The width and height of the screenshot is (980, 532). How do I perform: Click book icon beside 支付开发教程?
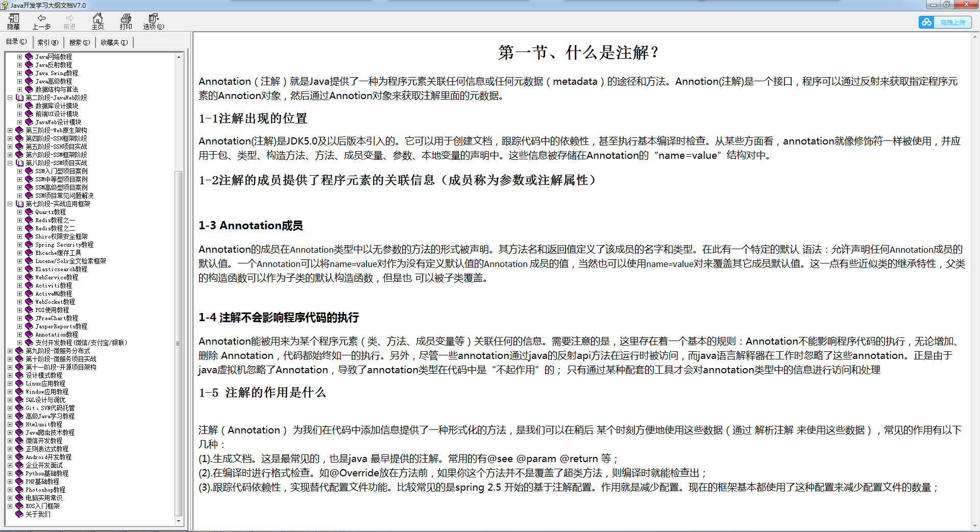(x=29, y=343)
